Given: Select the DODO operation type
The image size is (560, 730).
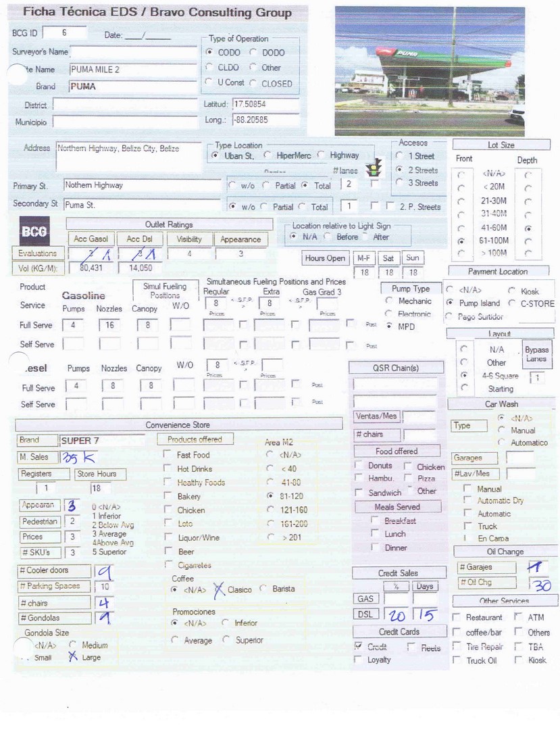Looking at the screenshot, I should 253,52.
